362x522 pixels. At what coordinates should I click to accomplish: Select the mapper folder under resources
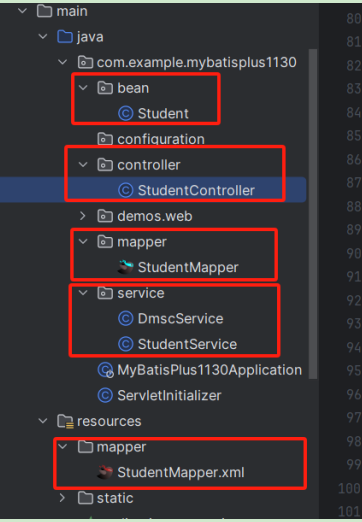point(122,447)
